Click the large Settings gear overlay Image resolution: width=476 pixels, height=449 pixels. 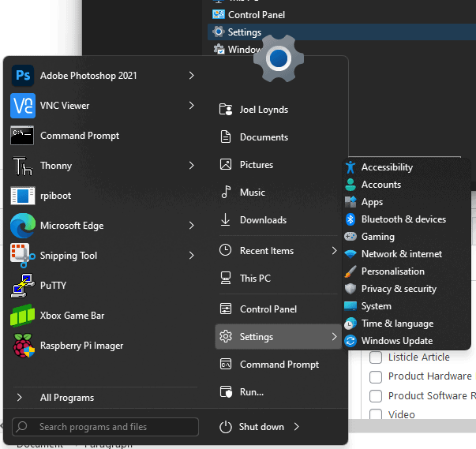(x=279, y=58)
